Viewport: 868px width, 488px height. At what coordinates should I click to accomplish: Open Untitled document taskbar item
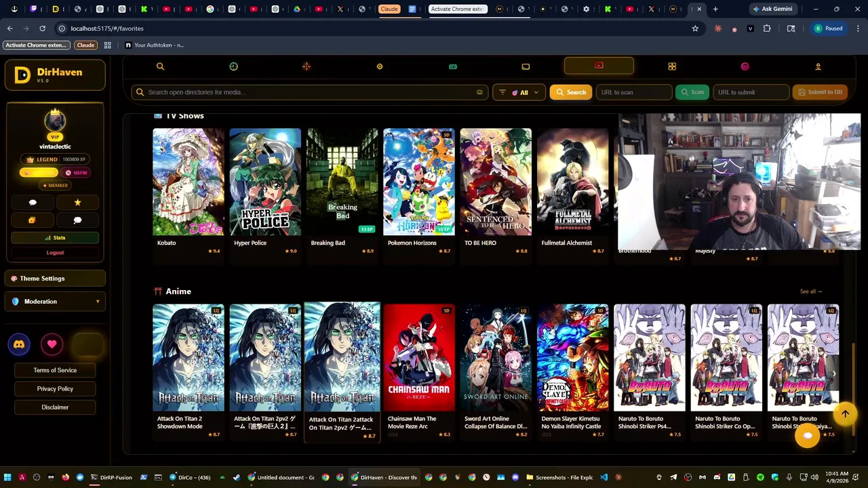click(x=281, y=477)
